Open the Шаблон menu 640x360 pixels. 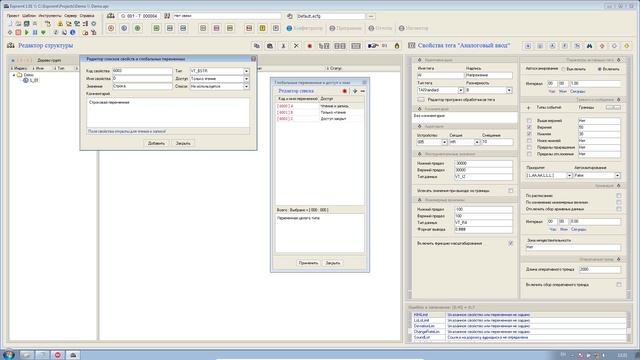pos(29,16)
